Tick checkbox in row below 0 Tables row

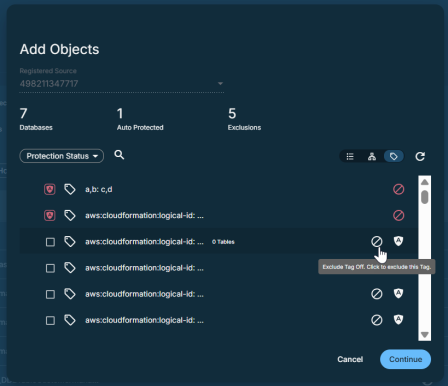pyautogui.click(x=50, y=268)
